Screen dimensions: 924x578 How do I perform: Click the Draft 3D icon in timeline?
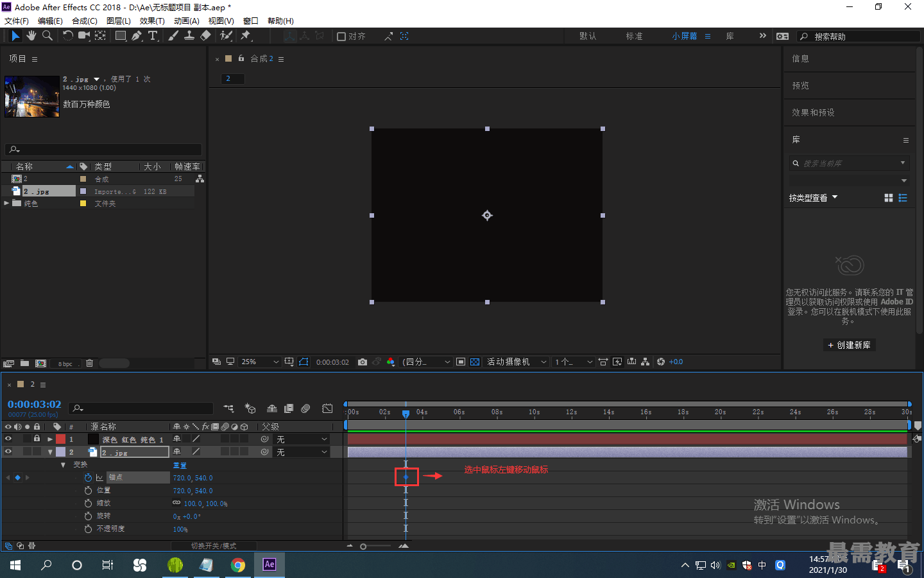250,408
